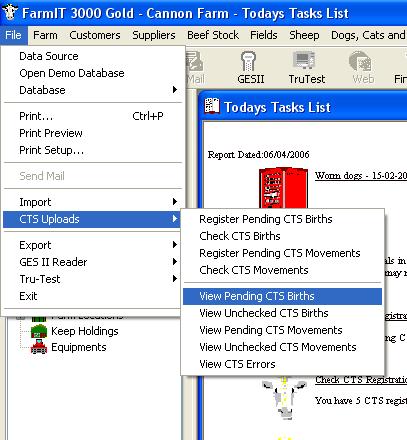Expand the Import submenu arrow
Viewport: 407px width, 440px height.
[174, 202]
